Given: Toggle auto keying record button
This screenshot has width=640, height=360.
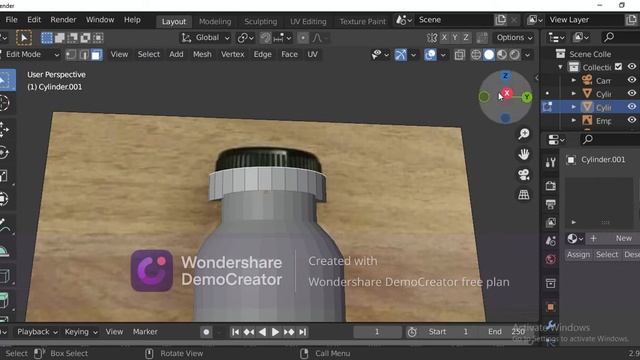Looking at the screenshot, I should 206,332.
